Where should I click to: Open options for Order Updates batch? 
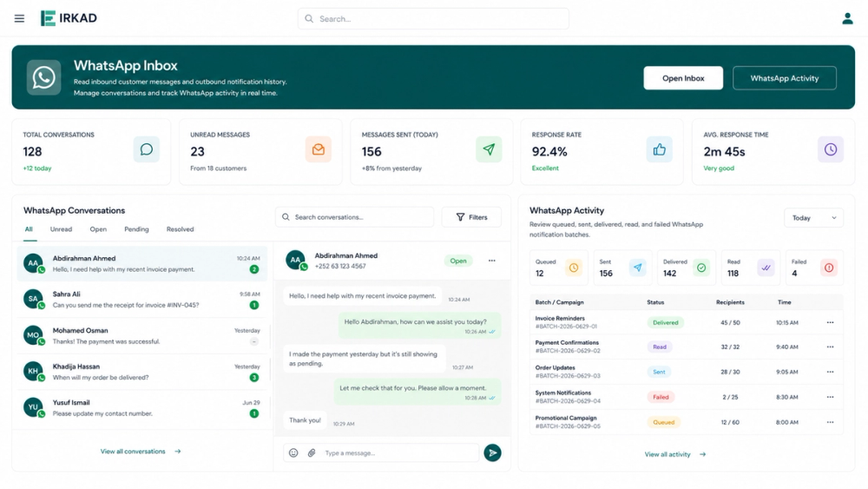pos(830,372)
